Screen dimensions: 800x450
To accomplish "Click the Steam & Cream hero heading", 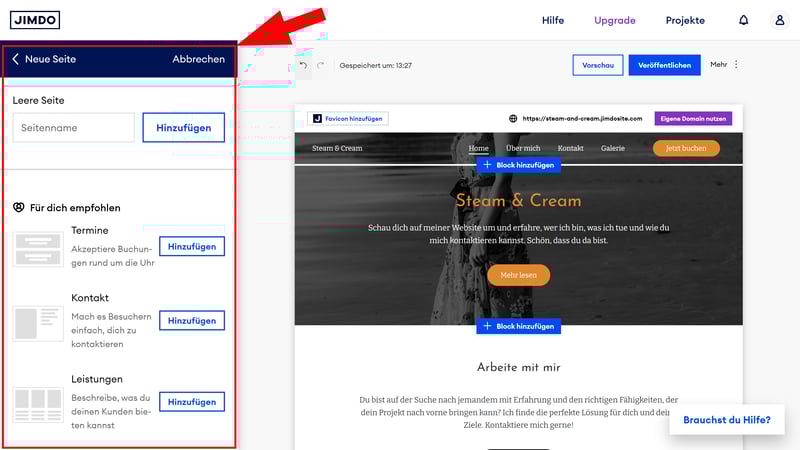I will click(x=518, y=201).
